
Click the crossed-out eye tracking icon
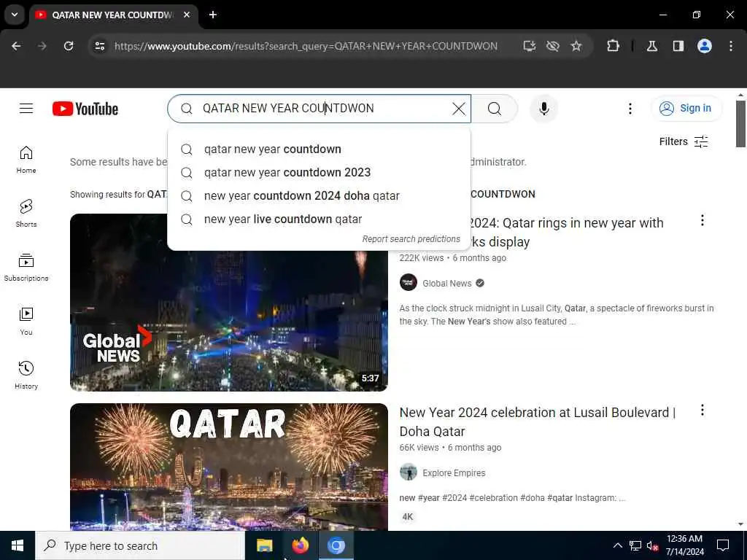(x=553, y=46)
